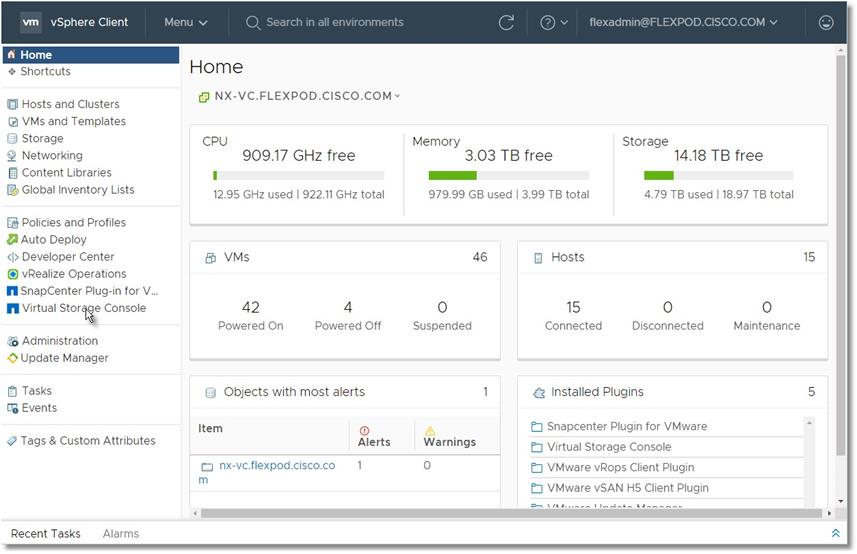Click the Shortcuts icon
Screen dimensions: 857x554
point(11,72)
